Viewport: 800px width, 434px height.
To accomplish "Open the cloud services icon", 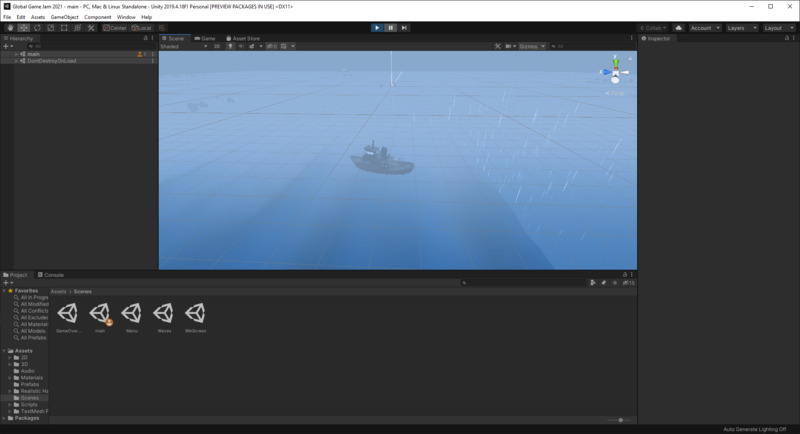I will pyautogui.click(x=679, y=28).
